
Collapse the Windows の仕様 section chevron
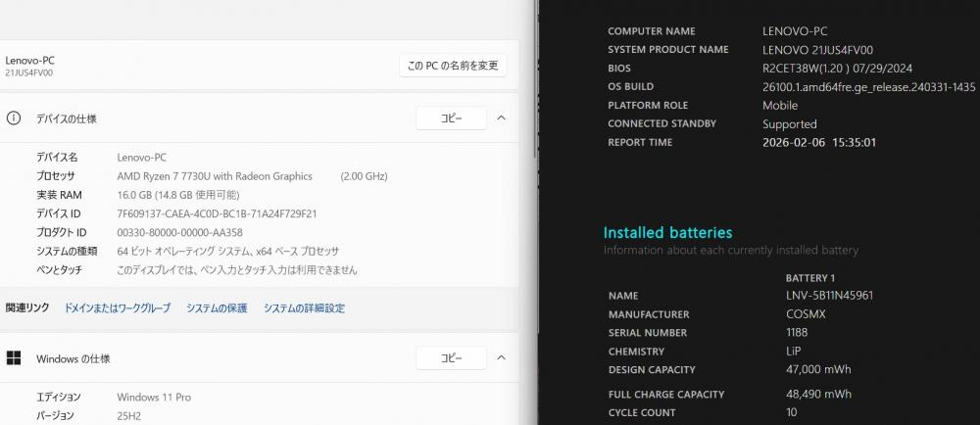(x=501, y=358)
